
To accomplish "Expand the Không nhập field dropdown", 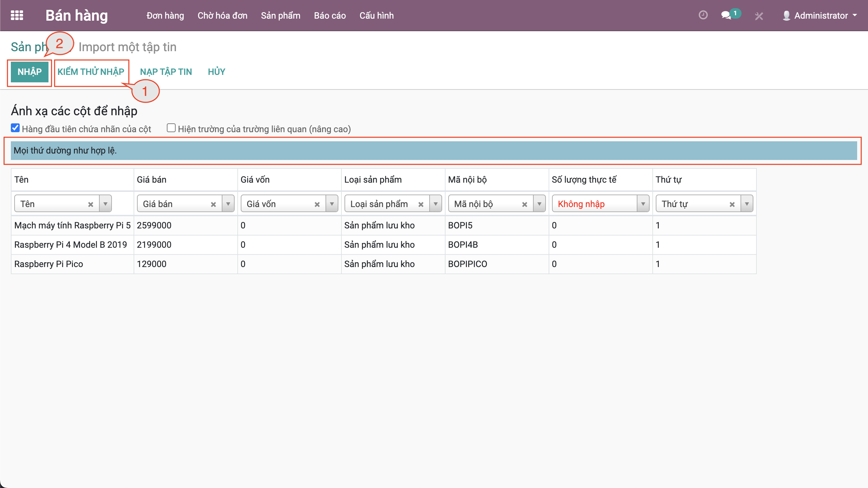I will click(x=643, y=204).
